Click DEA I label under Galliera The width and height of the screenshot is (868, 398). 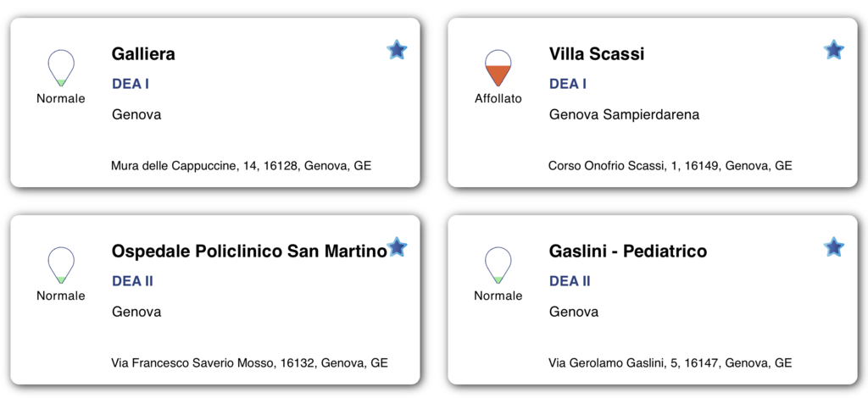click(x=131, y=84)
